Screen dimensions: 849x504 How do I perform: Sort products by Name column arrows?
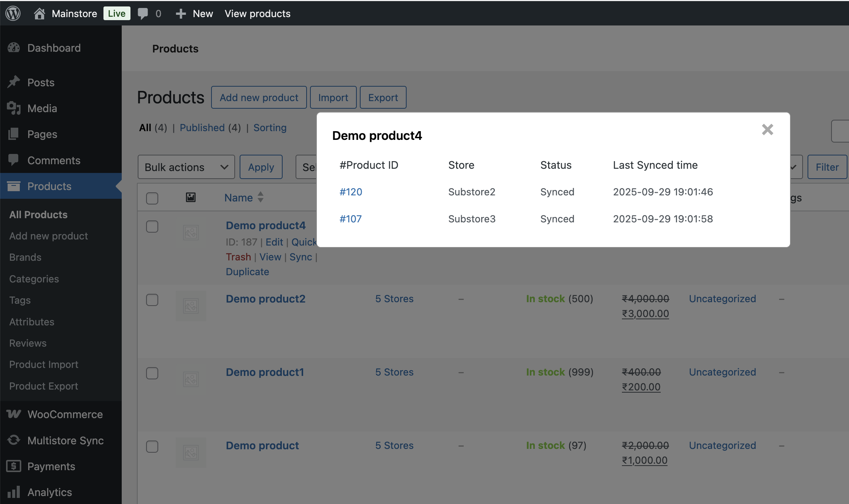tap(261, 197)
